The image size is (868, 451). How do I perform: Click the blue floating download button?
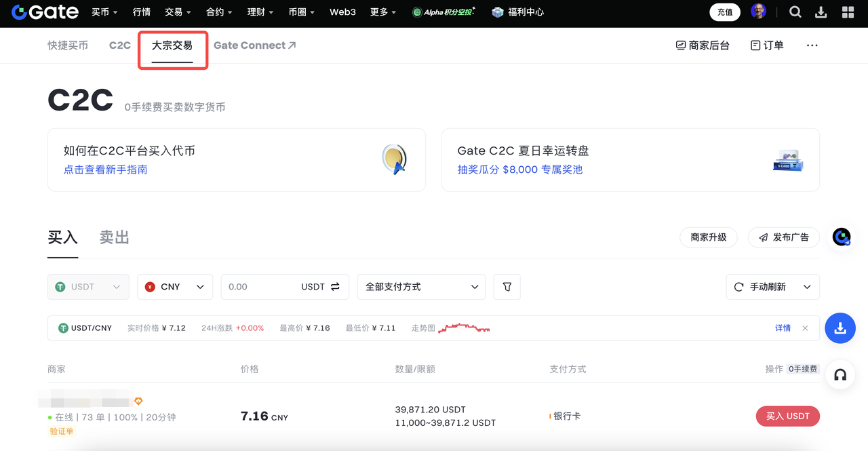pos(840,328)
